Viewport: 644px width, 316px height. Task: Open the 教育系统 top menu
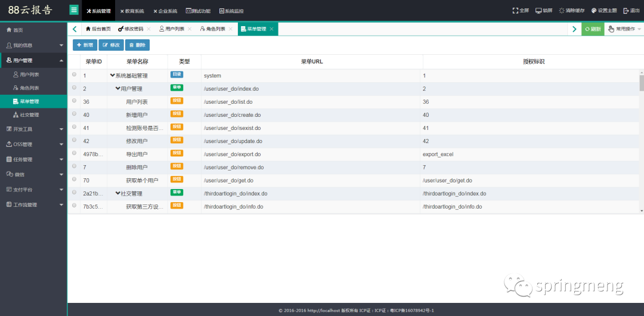132,11
